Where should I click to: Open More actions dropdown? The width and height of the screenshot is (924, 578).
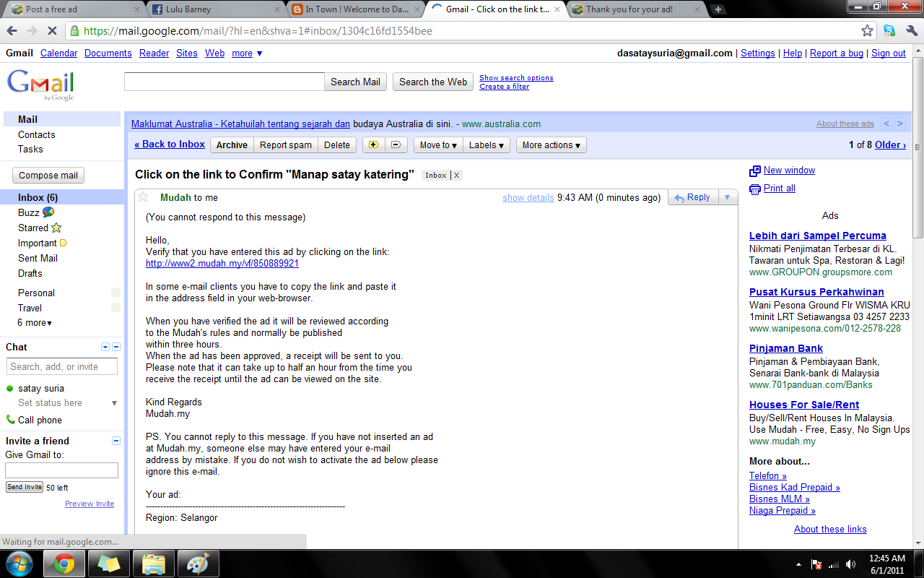(x=552, y=144)
